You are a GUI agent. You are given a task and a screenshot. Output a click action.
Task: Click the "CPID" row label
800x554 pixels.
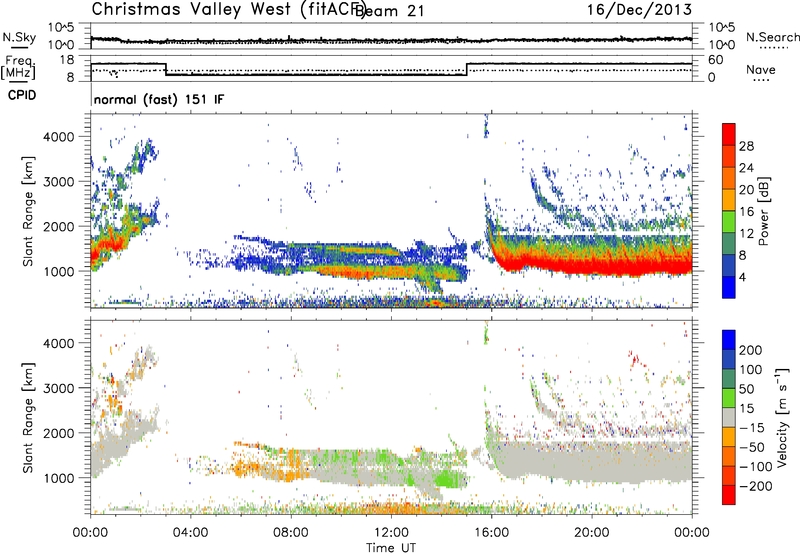22,95
